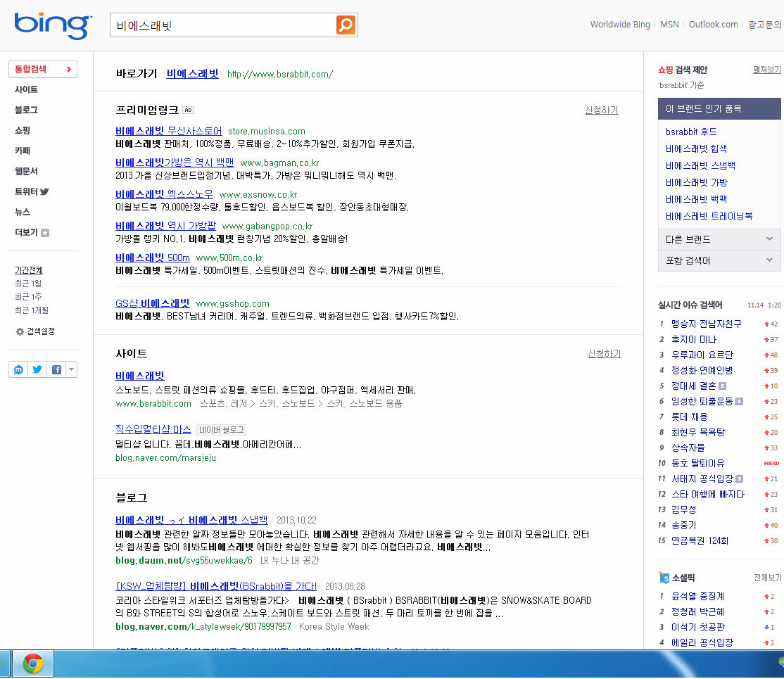Open 비에스래빗 500m ad link
Image resolution: width=784 pixels, height=679 pixels.
tap(153, 258)
